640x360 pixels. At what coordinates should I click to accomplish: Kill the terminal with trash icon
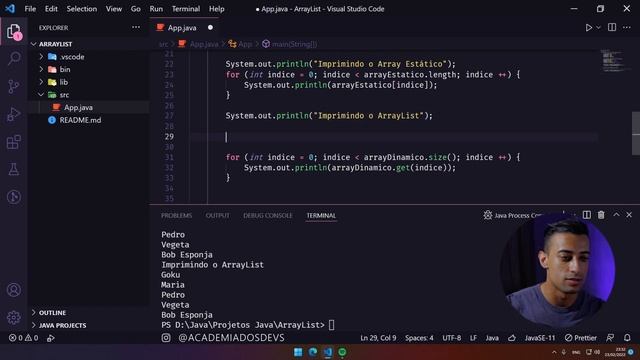(x=601, y=215)
